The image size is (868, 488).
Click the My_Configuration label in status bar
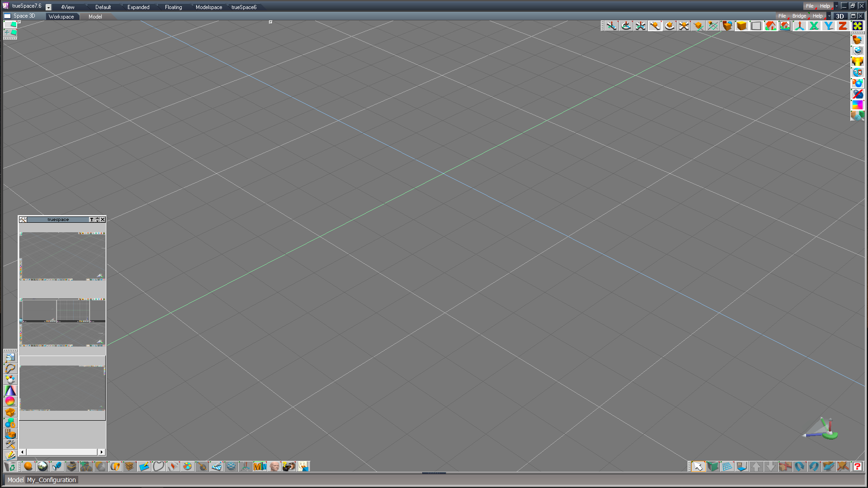[52, 480]
